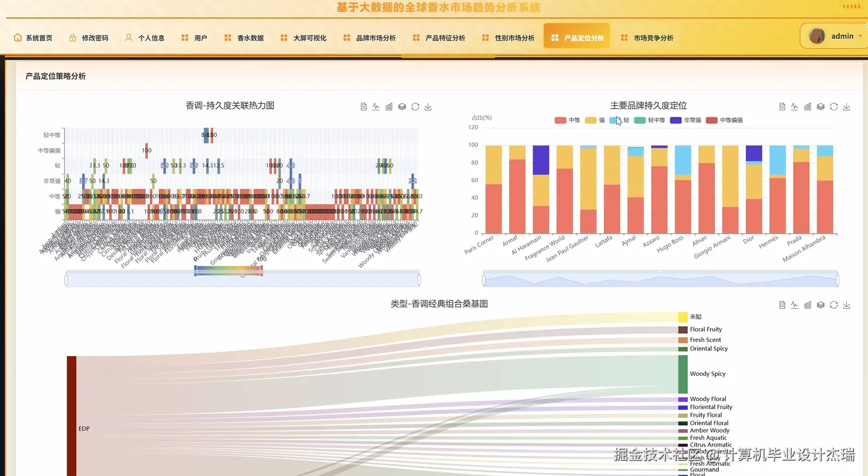This screenshot has width=868, height=476.
Task: Click the Woody Spicy Sankey node
Action: pyautogui.click(x=683, y=374)
